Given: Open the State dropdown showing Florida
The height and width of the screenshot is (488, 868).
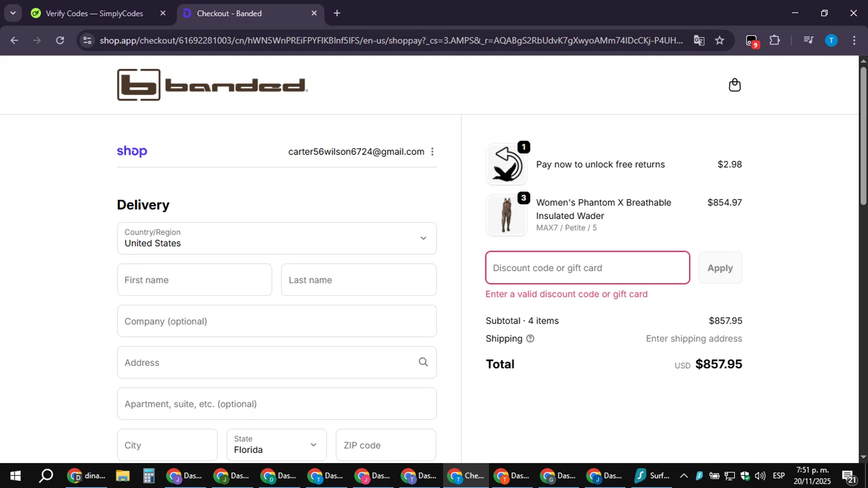Looking at the screenshot, I should (x=277, y=445).
